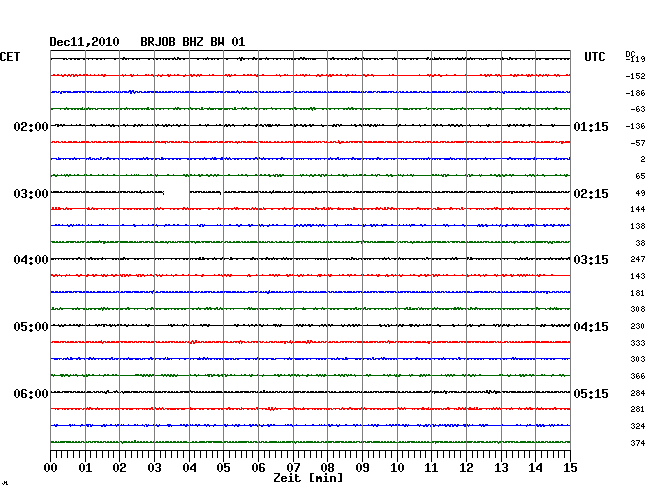Click DC offset value "-136"

[x=635, y=126]
